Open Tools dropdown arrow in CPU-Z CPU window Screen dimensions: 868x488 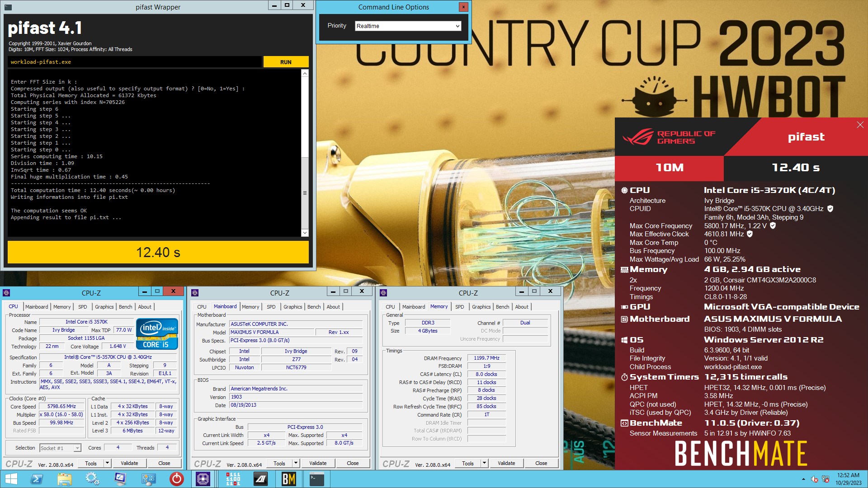[107, 463]
